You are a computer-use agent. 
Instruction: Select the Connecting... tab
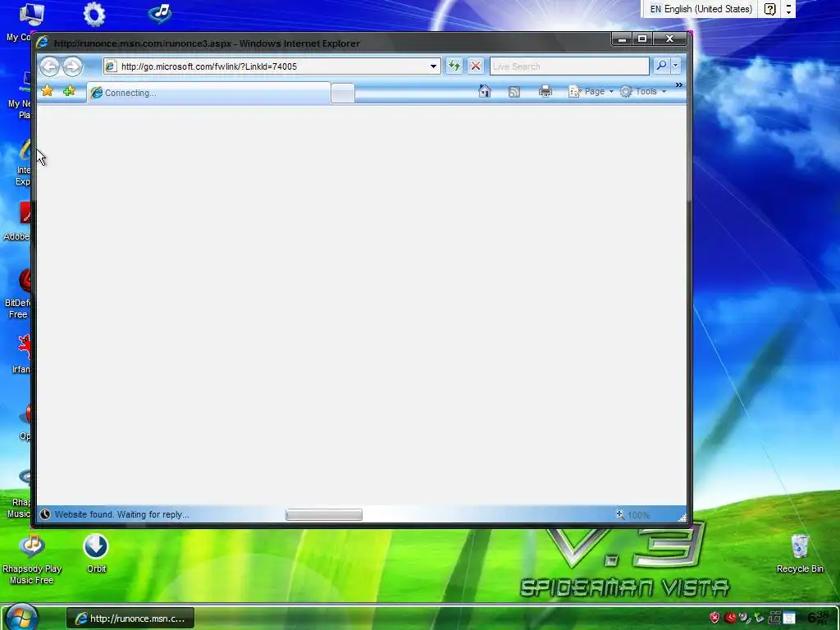208,93
